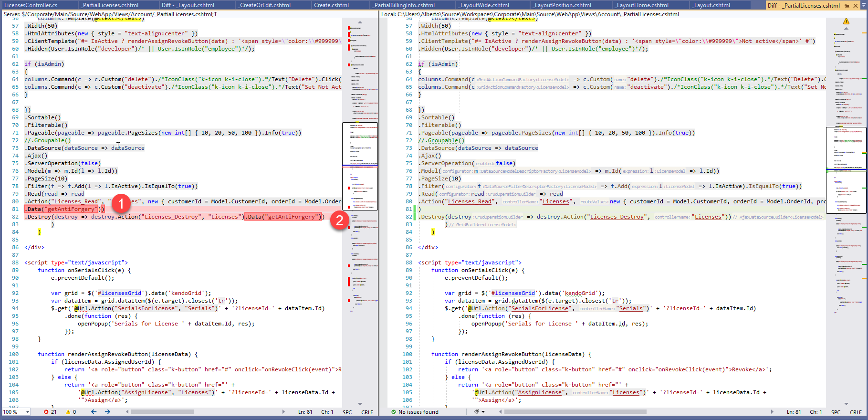Viewport: 868px width, 420px height.
Task: Click the 'No issues found' status text
Action: [418, 412]
